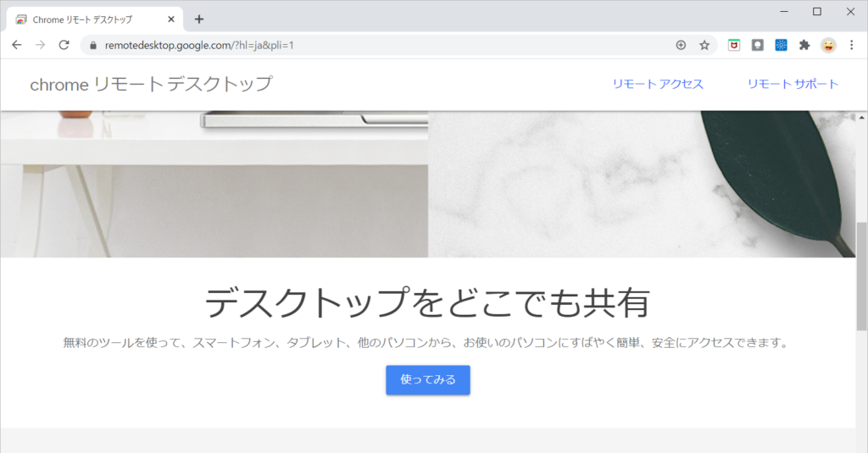Go back with the browser back arrow
This screenshot has height=453, width=868.
tap(17, 46)
